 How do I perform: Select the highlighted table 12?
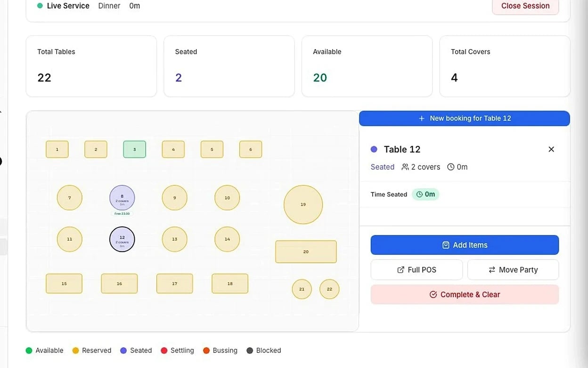click(x=122, y=239)
